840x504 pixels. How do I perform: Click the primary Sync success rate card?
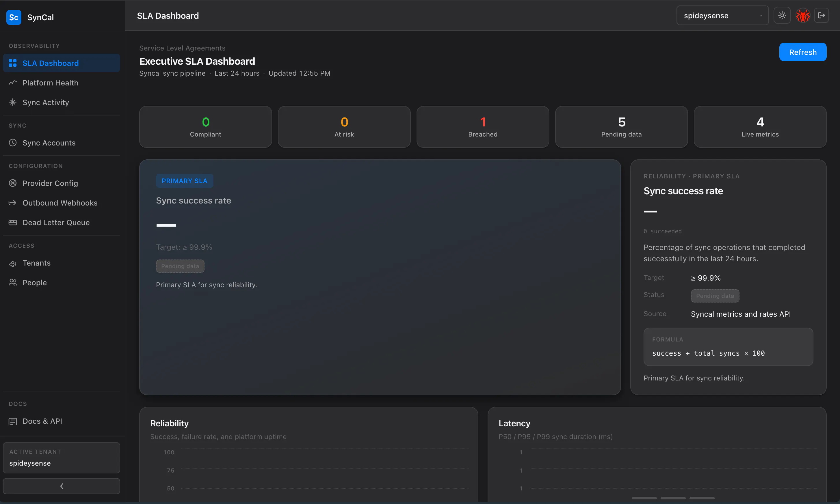(380, 277)
